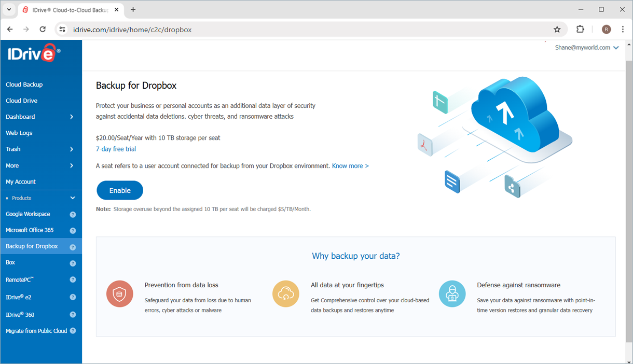This screenshot has width=633, height=364.
Task: Open help icon next to Microsoft Office 365
Action: coord(73,230)
